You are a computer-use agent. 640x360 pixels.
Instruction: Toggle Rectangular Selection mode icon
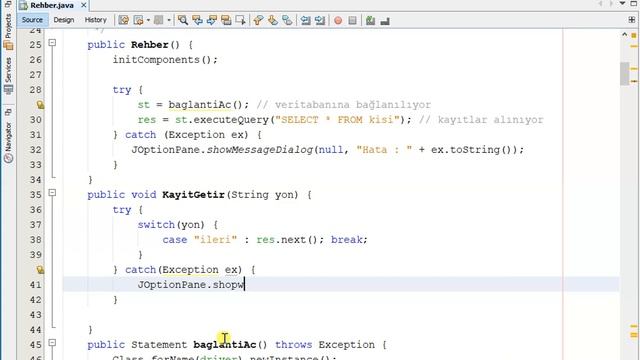click(x=240, y=20)
